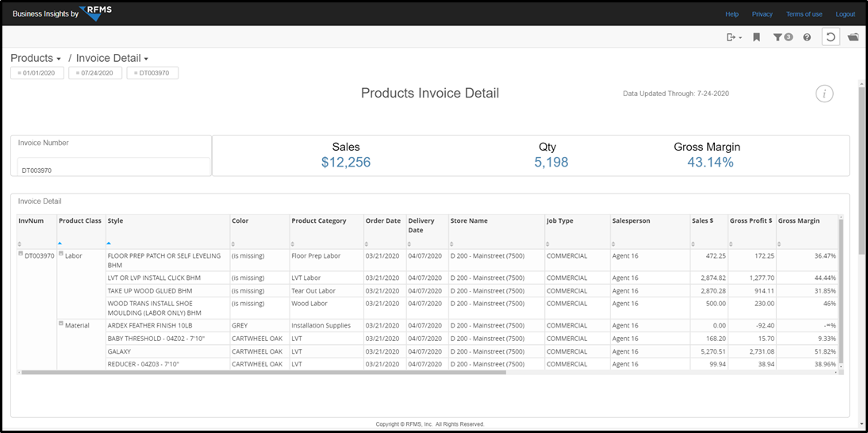Sort by Job Type column arrows
Viewport: 868px width, 433px height.
coord(548,243)
